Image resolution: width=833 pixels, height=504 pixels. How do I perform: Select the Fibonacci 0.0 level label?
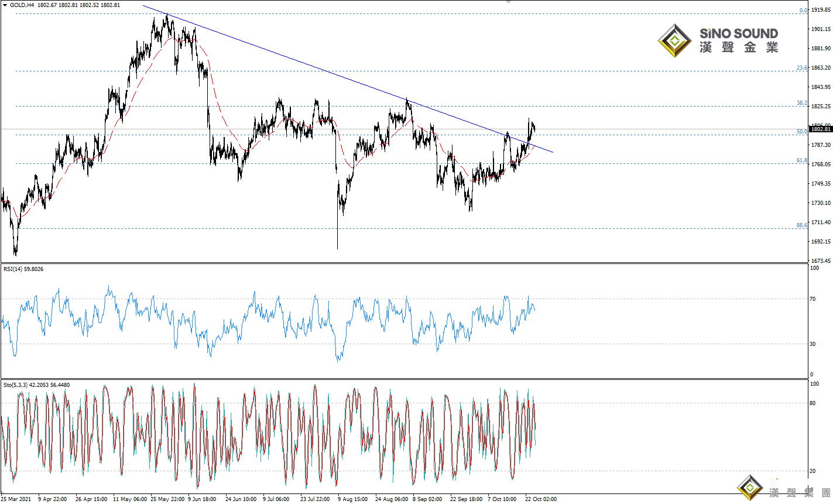[804, 11]
